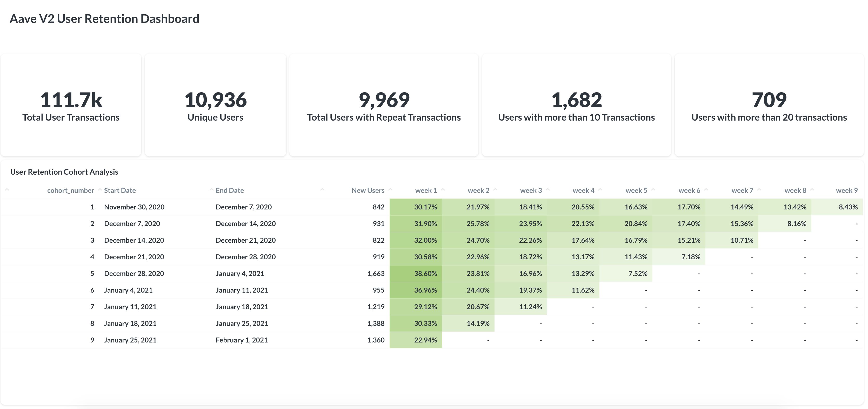Screen dimensions: 868x409
Task: Click the 20.55% week 4 cell
Action: click(x=573, y=207)
